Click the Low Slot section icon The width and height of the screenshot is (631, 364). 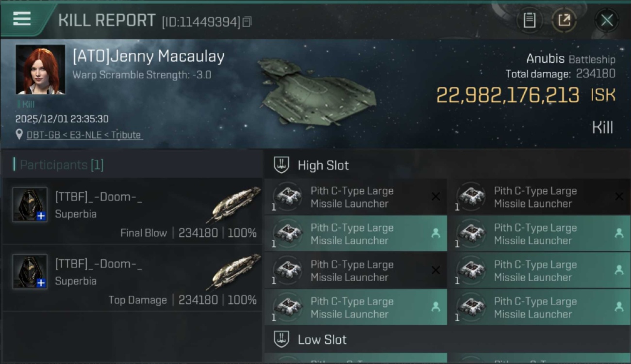coord(282,339)
